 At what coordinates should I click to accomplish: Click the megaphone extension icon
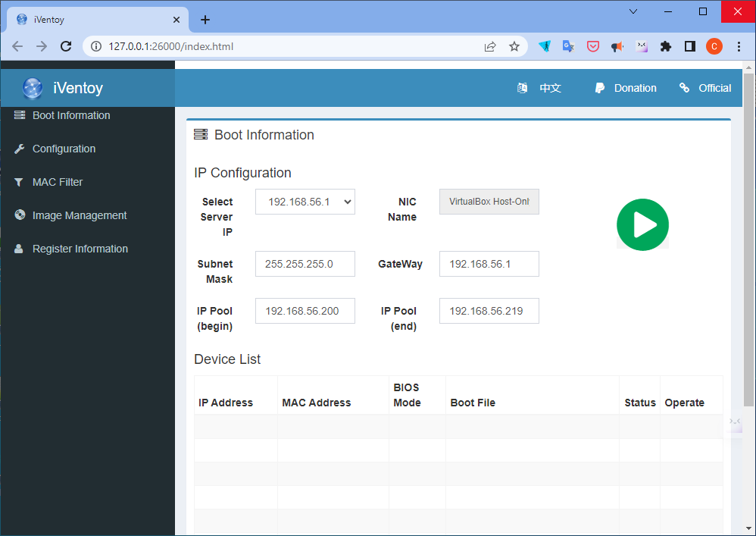[617, 46]
